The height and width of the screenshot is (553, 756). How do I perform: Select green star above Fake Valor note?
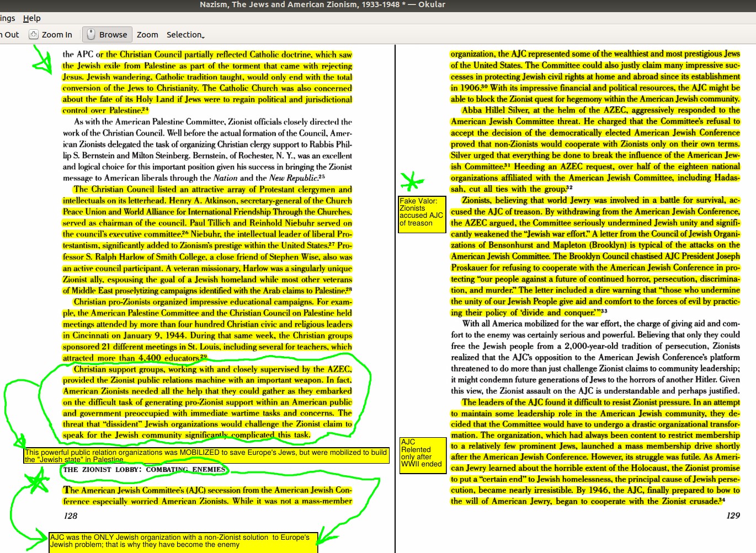[412, 181]
